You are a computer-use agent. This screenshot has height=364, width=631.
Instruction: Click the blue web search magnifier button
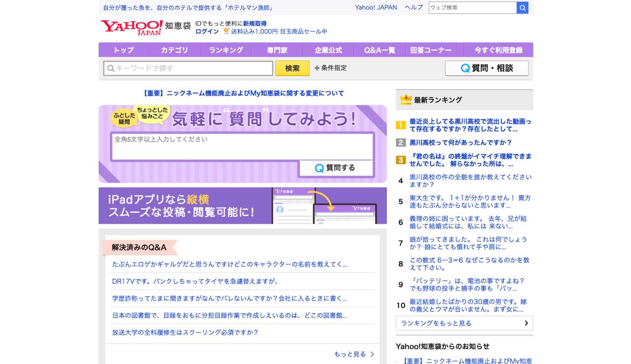click(523, 8)
